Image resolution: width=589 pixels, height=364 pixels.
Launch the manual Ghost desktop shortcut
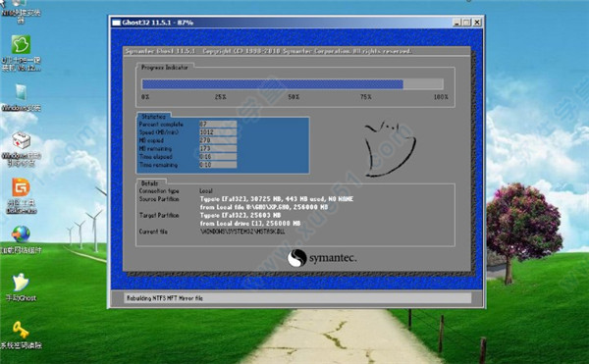(x=21, y=283)
